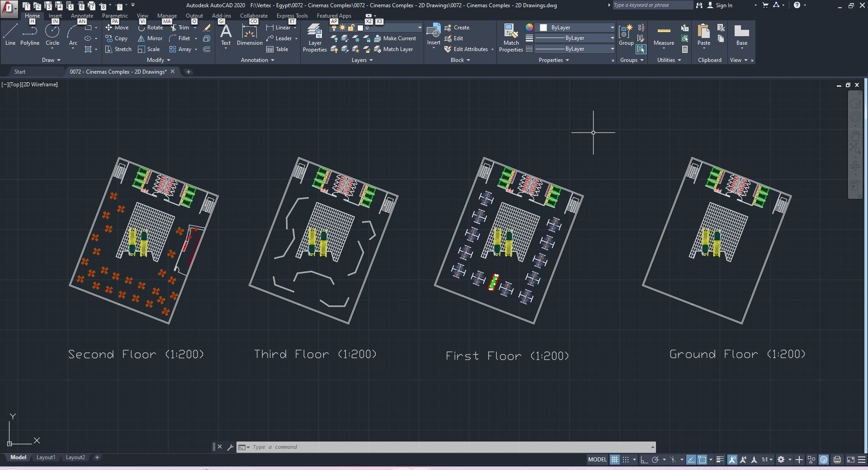Open the Start file tab
The width and height of the screenshot is (868, 470).
click(20, 72)
